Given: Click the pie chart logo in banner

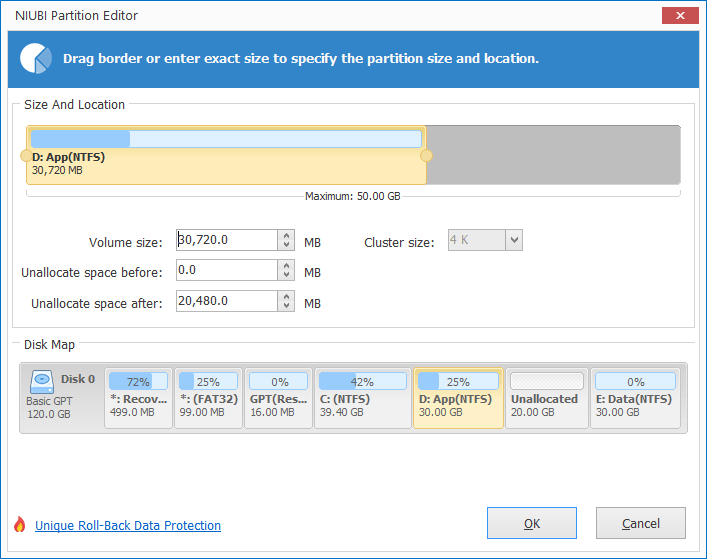Looking at the screenshot, I should point(36,58).
